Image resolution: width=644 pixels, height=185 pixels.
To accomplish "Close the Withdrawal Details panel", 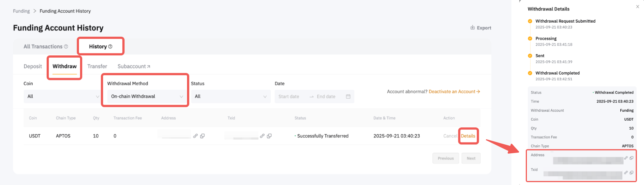I will coord(638,6).
